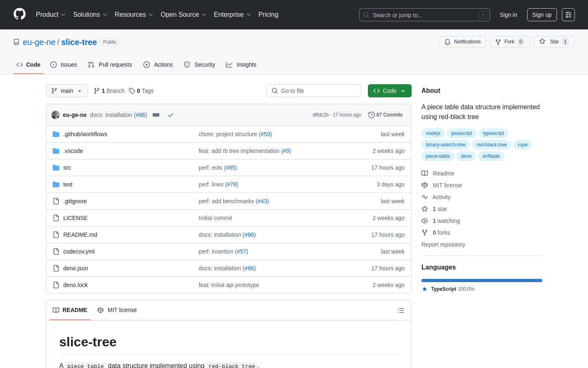Open the .gitignore file

(75, 201)
